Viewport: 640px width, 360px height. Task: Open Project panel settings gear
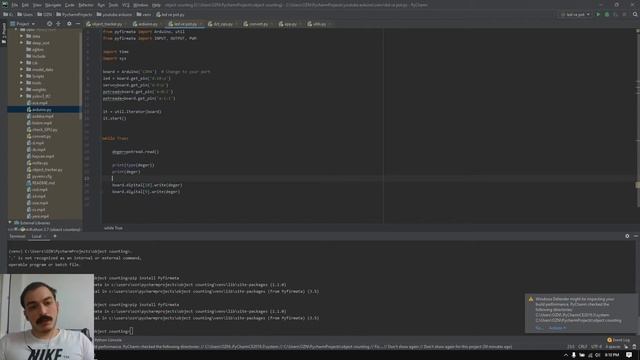click(x=69, y=24)
